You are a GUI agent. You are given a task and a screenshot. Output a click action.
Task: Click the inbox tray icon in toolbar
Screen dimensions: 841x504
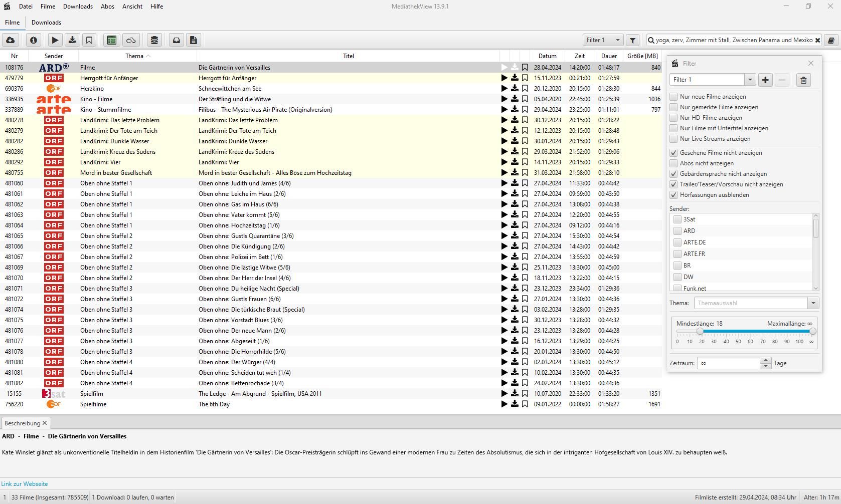[x=177, y=40]
